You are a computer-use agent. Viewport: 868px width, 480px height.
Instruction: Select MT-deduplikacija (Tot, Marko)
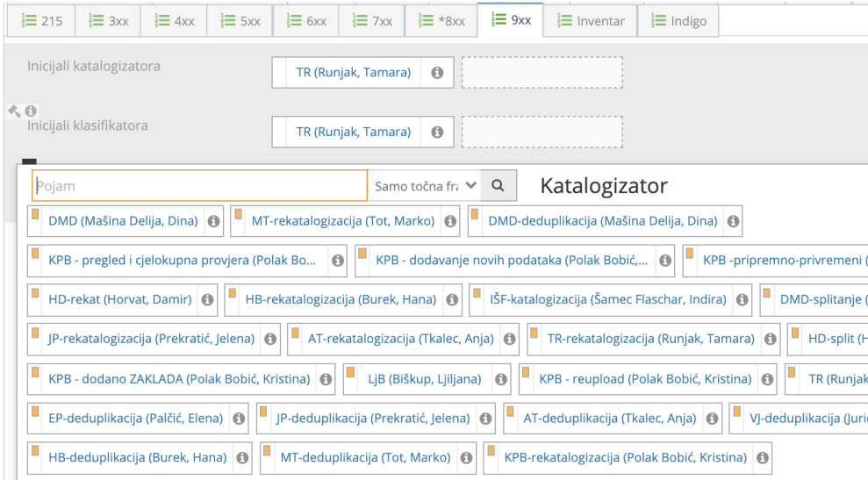tap(365, 458)
